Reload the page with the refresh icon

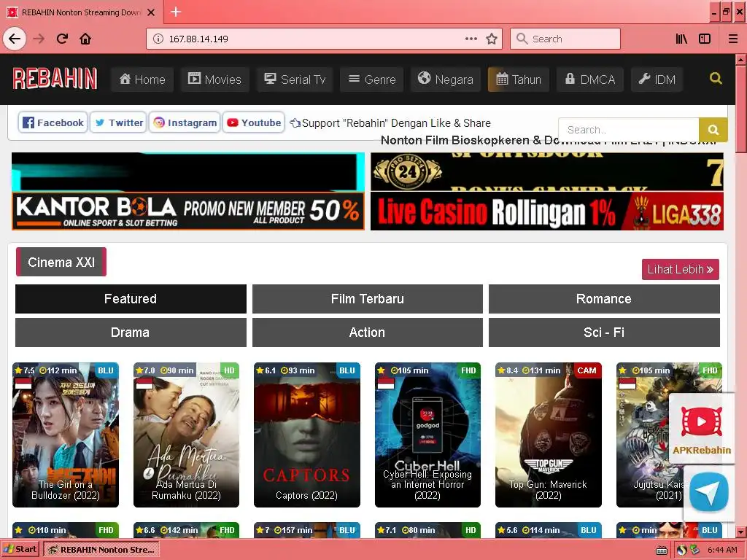(62, 39)
